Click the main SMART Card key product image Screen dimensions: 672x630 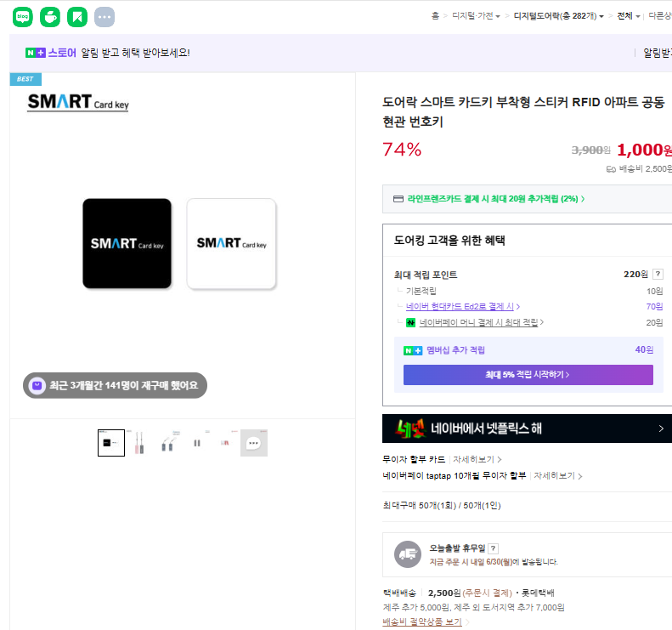tap(183, 245)
